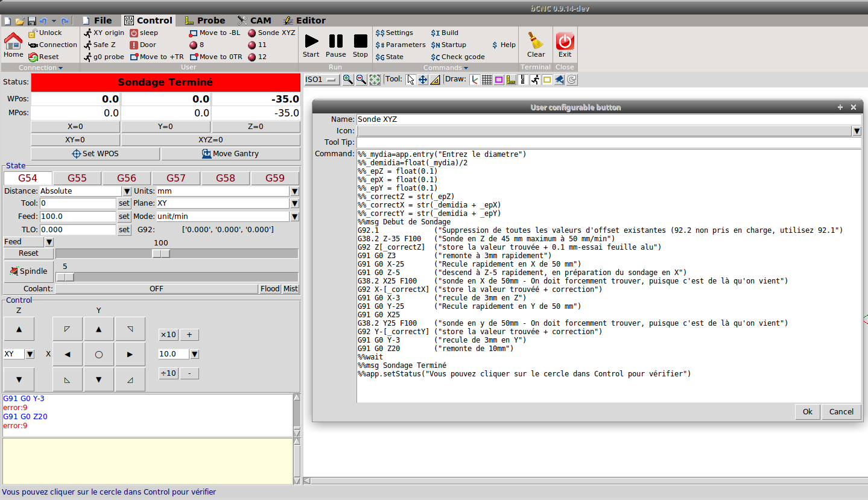Adjust the Feed override slider
This screenshot has width=868, height=500.
pos(161,253)
